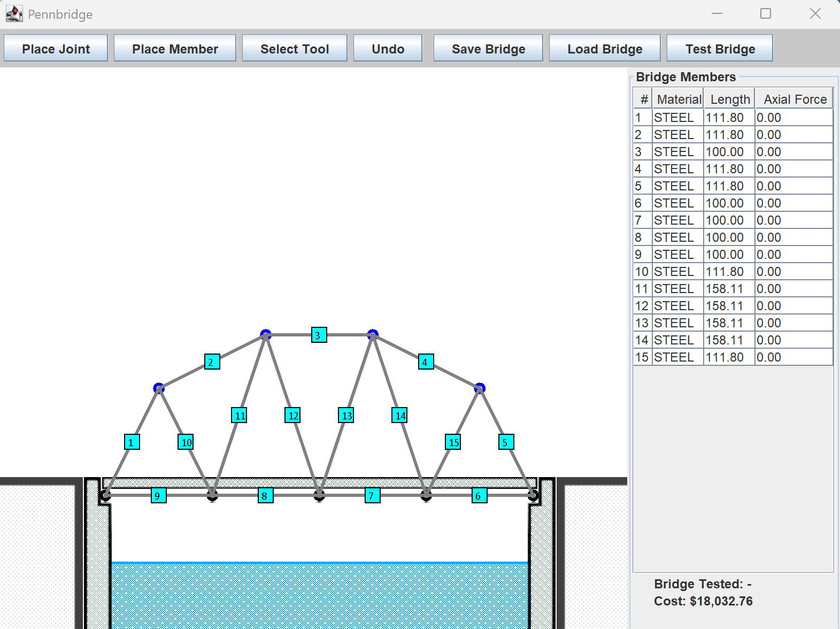The height and width of the screenshot is (629, 840).
Task: Click the Pennbridge app icon in title bar
Action: tap(14, 14)
